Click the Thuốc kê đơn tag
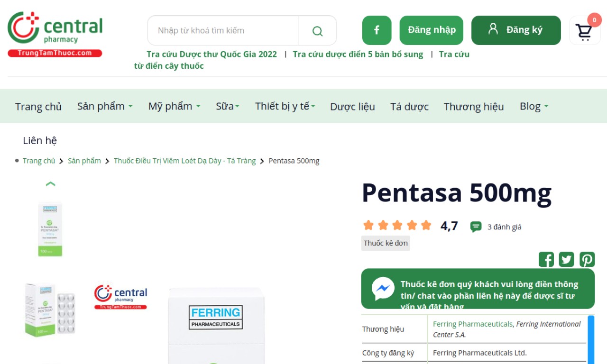607x364 pixels. click(386, 243)
